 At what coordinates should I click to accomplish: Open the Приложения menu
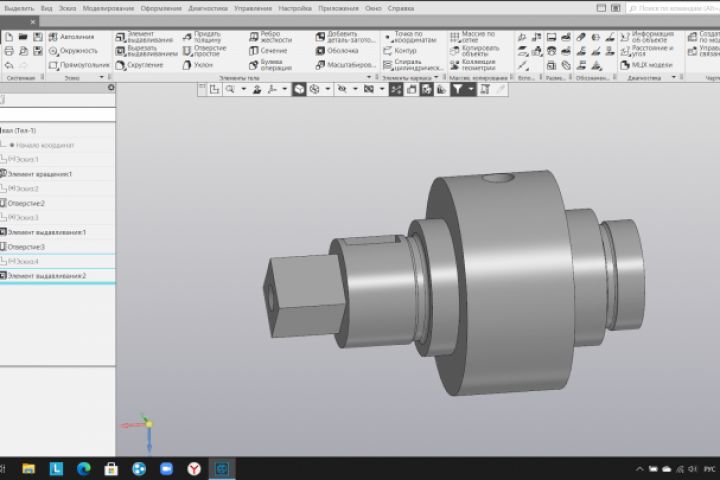338,8
